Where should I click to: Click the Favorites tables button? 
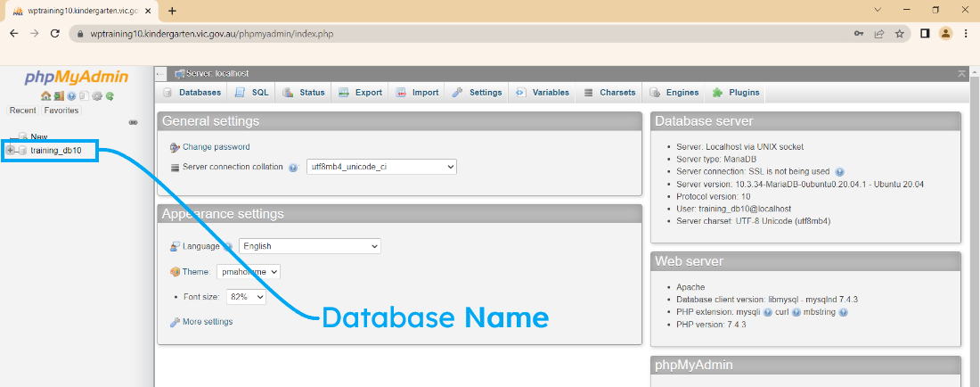(61, 110)
